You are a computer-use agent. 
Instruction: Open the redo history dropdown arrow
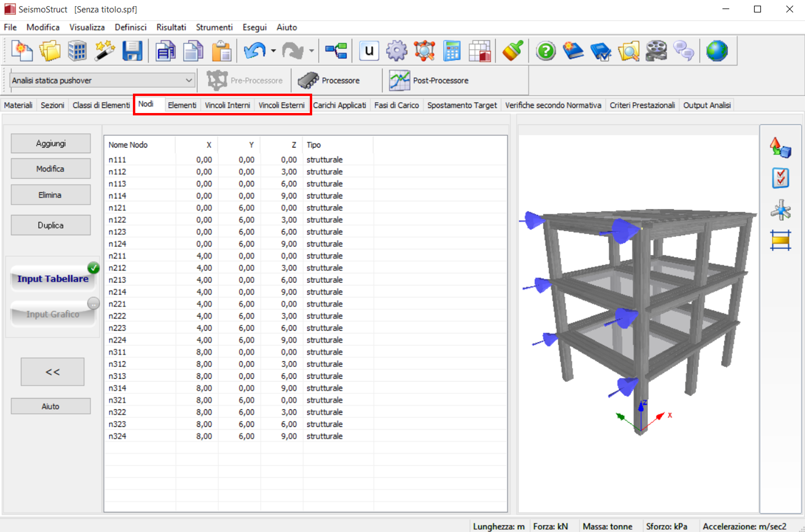click(x=311, y=51)
